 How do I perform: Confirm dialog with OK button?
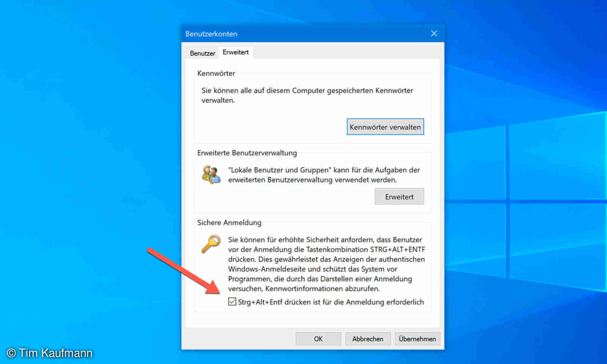[x=318, y=339]
